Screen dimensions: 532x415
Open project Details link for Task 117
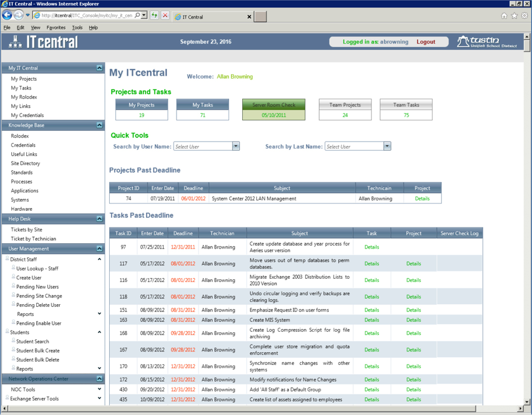[x=414, y=263]
